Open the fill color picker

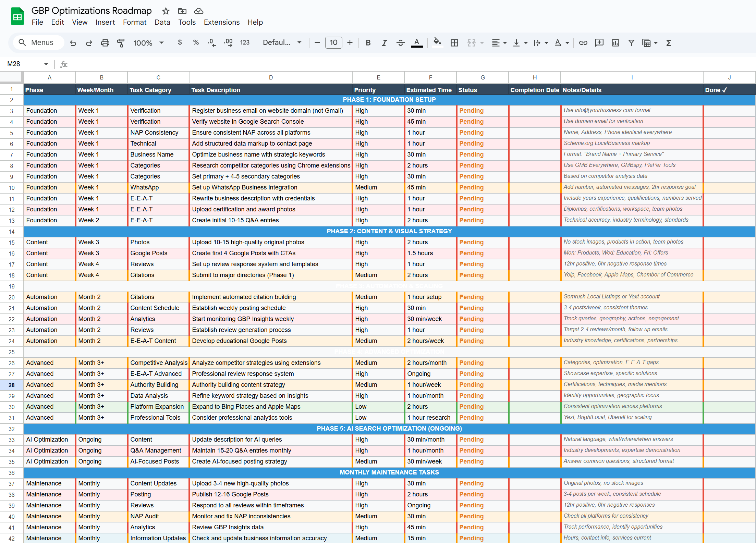[437, 42]
